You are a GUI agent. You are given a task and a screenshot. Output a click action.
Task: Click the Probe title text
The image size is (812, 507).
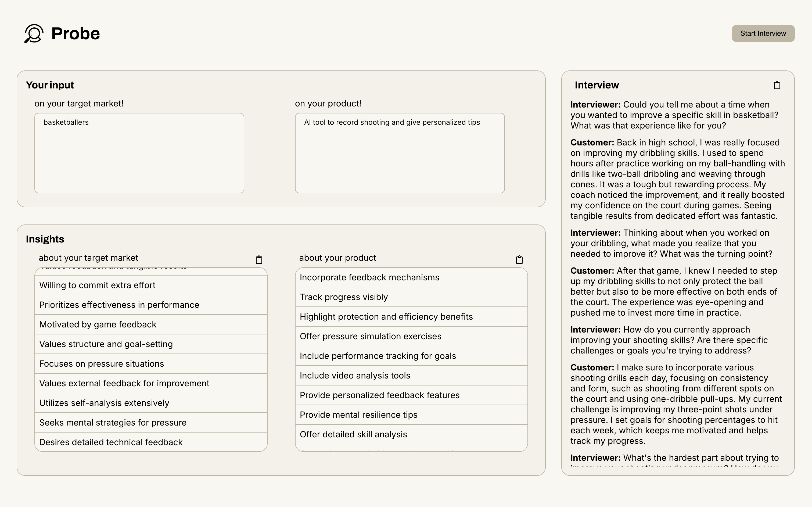pos(76,34)
